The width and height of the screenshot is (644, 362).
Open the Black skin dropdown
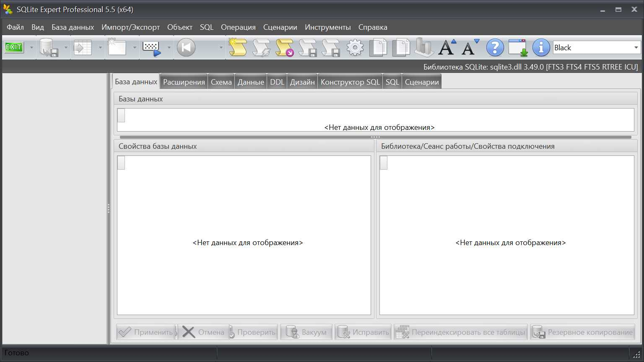(597, 47)
